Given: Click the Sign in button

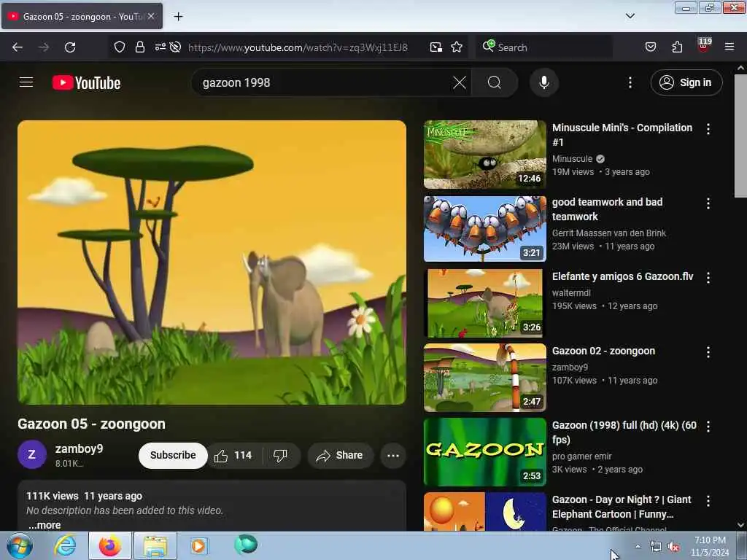Looking at the screenshot, I should click(x=686, y=83).
